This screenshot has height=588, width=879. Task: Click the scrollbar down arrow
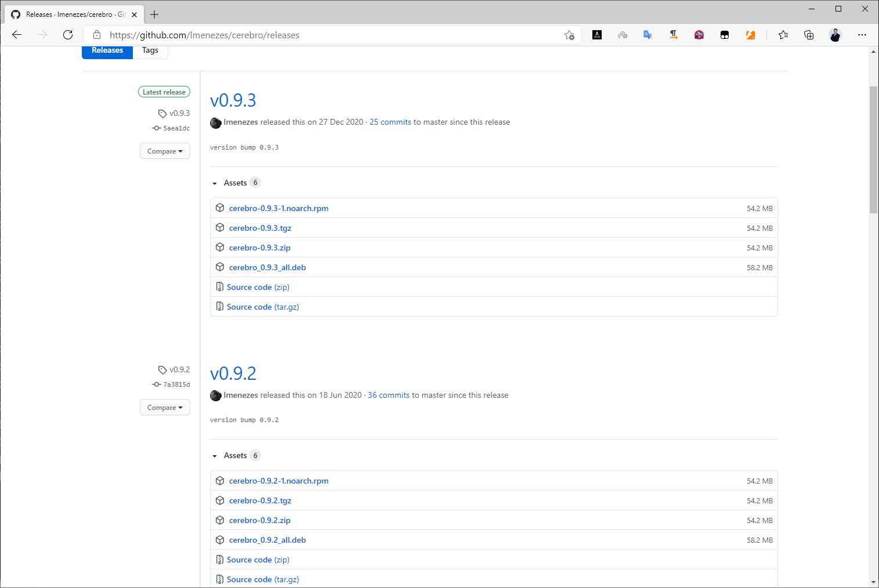[x=873, y=582]
